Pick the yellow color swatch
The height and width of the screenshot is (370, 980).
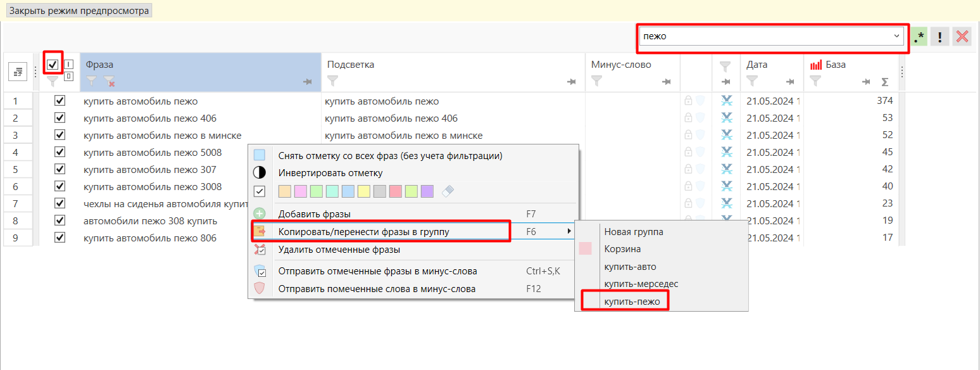coord(364,191)
